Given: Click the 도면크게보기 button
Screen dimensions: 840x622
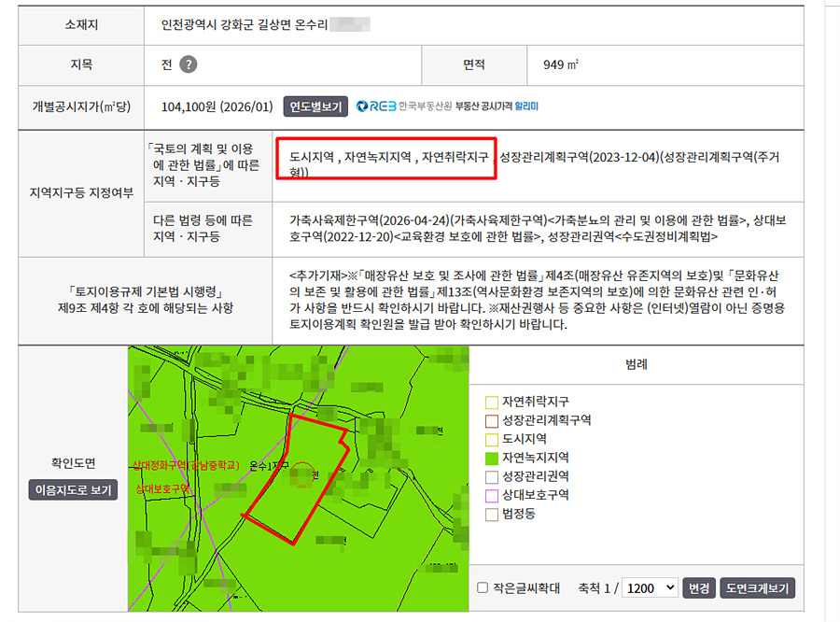Looking at the screenshot, I should click(757, 587).
